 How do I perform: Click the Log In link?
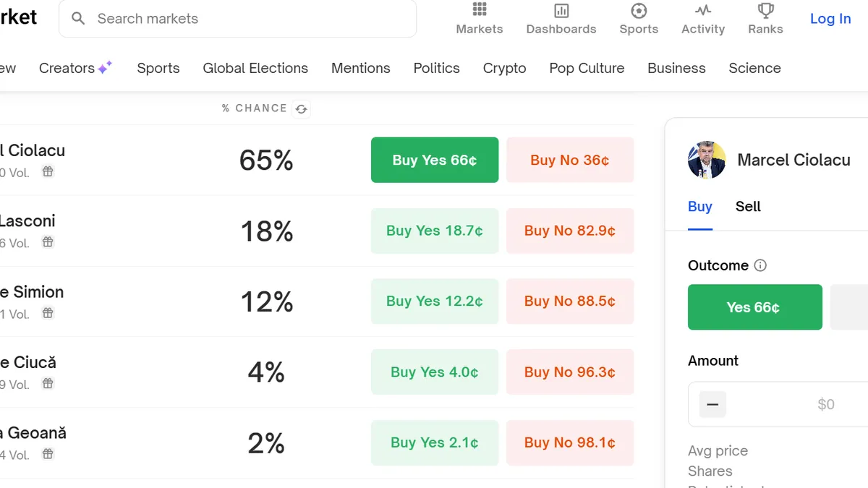point(830,19)
